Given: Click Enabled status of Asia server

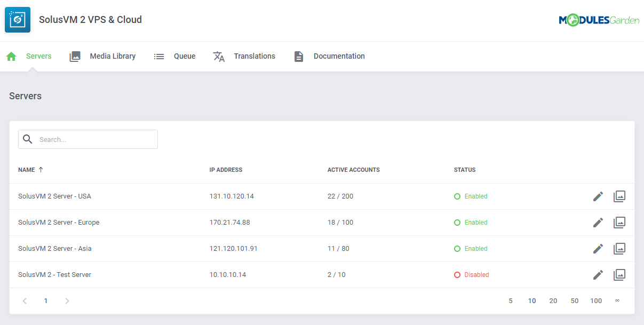Looking at the screenshot, I should point(471,249).
